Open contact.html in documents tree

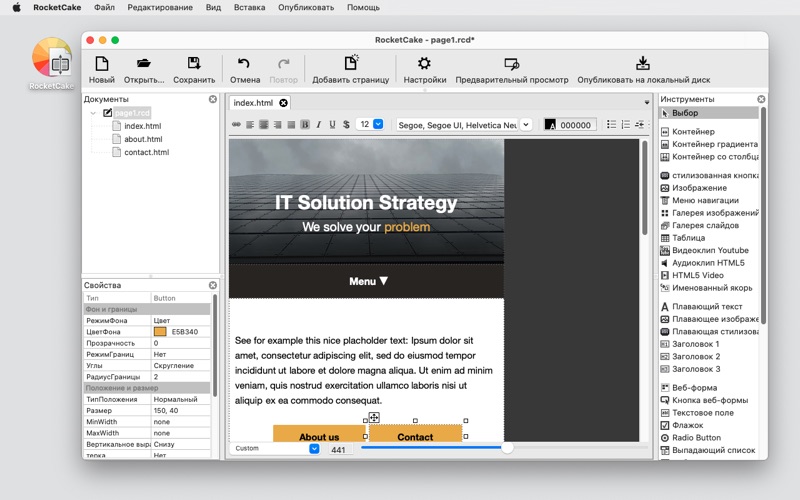click(147, 152)
